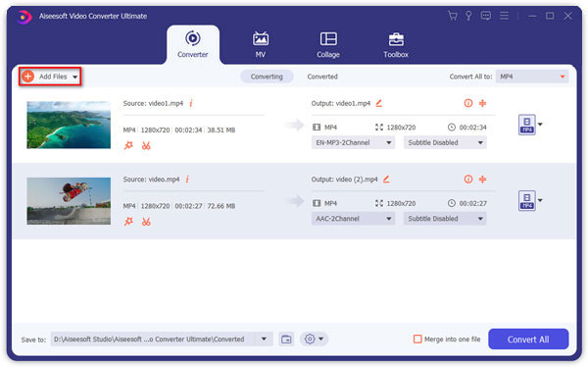Open the Save to path dropdown
588x367 pixels.
(264, 340)
